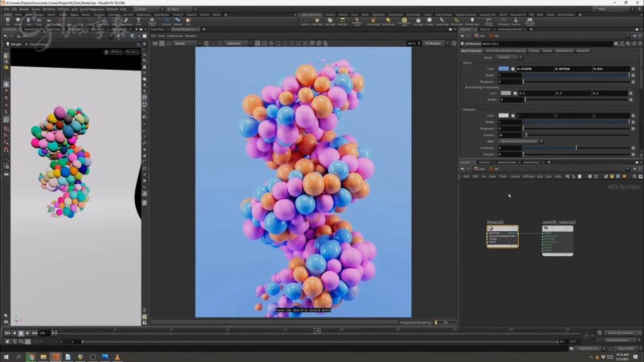Open the BRDF type dropdown
This screenshot has height=362, width=644.
point(521,141)
